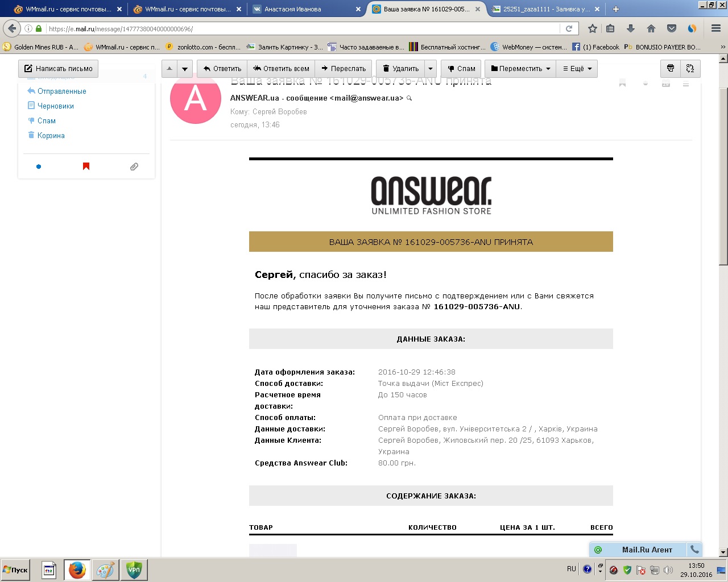Click the green padlock security icon
The image size is (728, 582).
39,28
